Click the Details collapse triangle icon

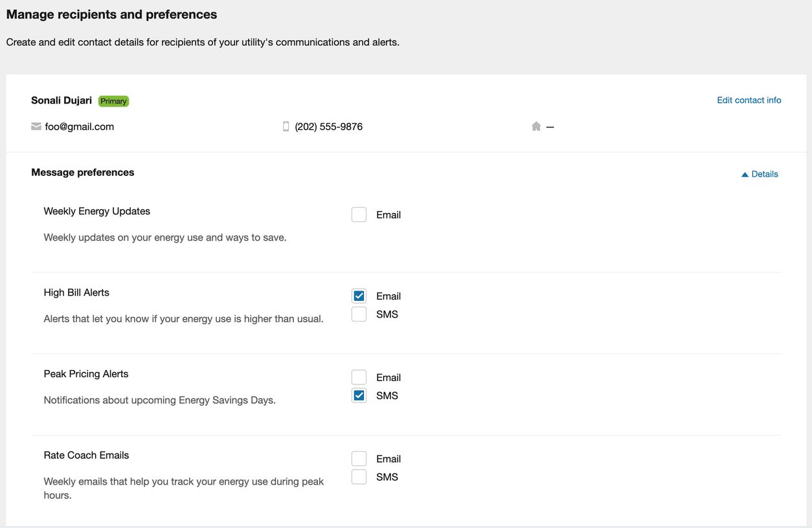[745, 175]
